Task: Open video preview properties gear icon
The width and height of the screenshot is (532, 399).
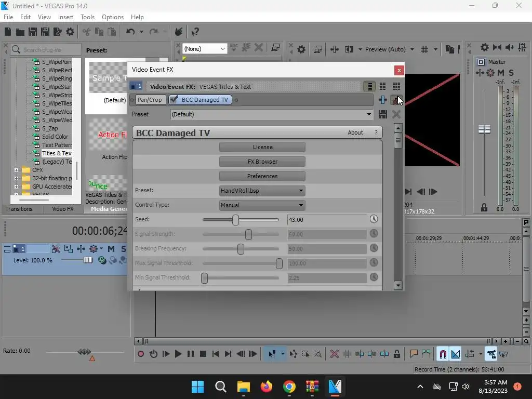Action: 301,49
